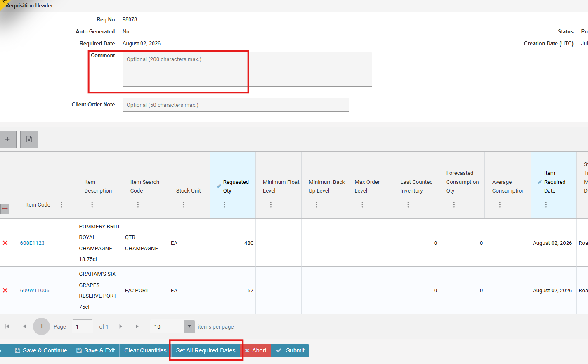The width and height of the screenshot is (588, 364).
Task: Toggle column width with red arrow icon
Action: pos(5,209)
